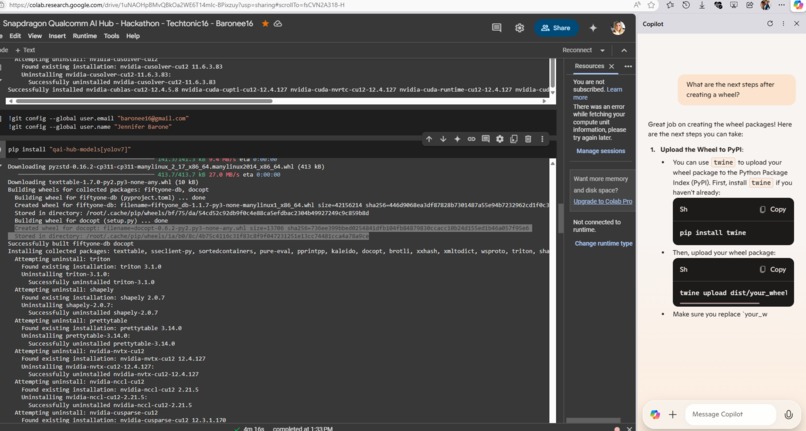Open Colab settings gear in header

click(520, 28)
